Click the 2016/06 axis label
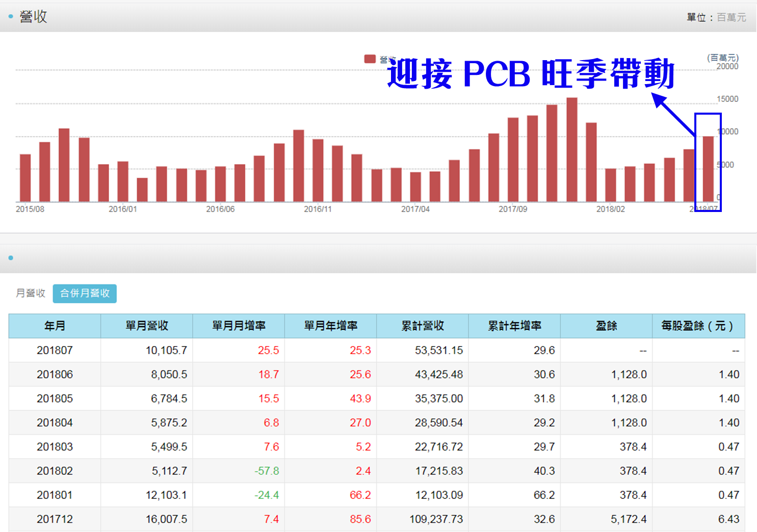This screenshot has height=532, width=757. coord(221,209)
